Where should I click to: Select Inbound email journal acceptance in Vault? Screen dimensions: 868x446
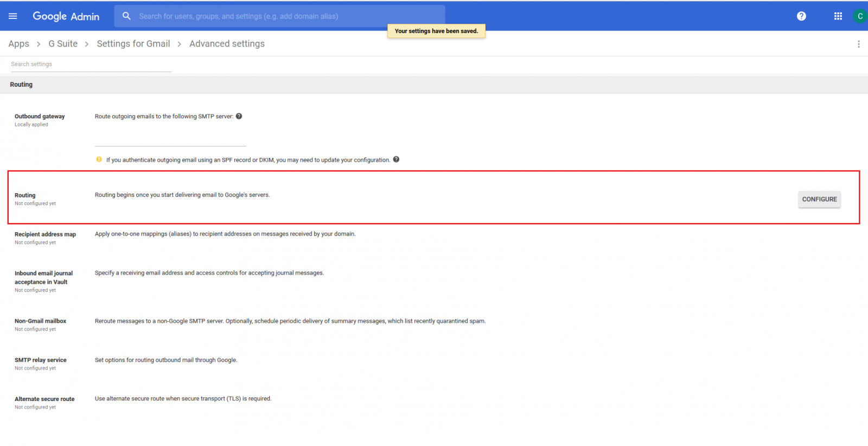tap(43, 278)
